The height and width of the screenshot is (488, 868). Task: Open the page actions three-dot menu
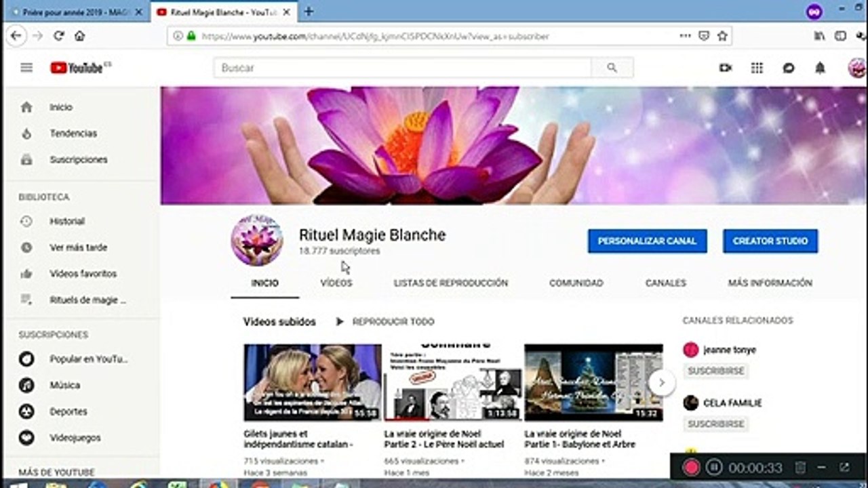point(686,36)
